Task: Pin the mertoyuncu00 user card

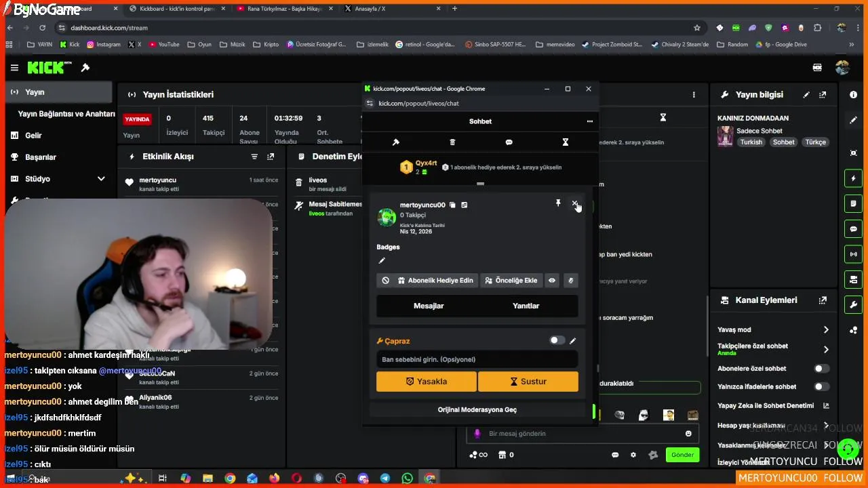Action: coord(558,203)
